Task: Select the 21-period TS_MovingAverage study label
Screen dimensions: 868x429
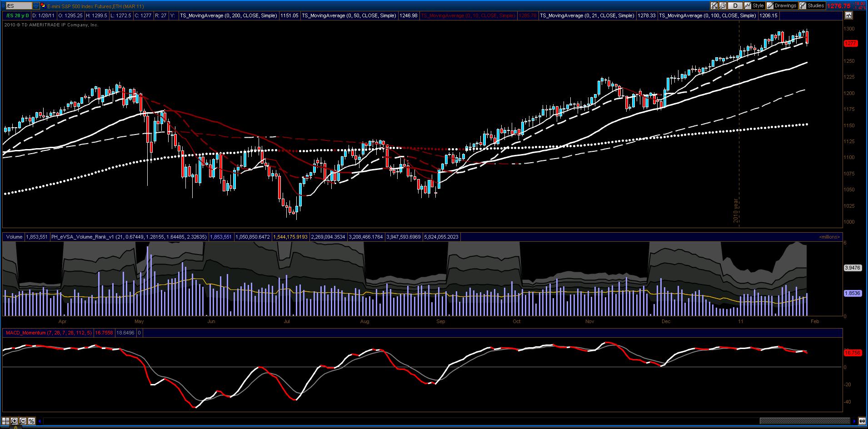Action: pos(587,15)
